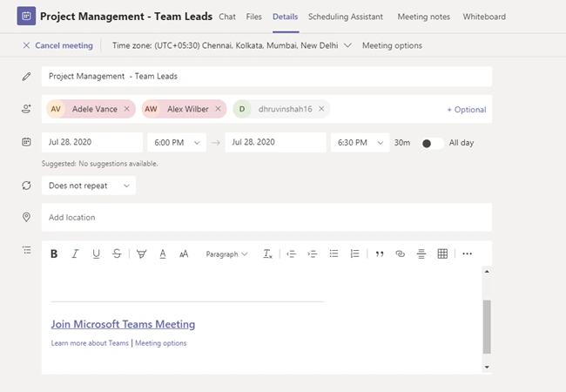
Task: Switch to the Chat tab
Action: coord(227,17)
